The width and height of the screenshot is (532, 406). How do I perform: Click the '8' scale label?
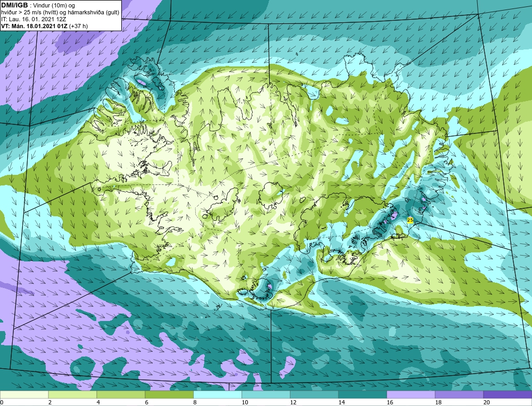[x=195, y=402]
